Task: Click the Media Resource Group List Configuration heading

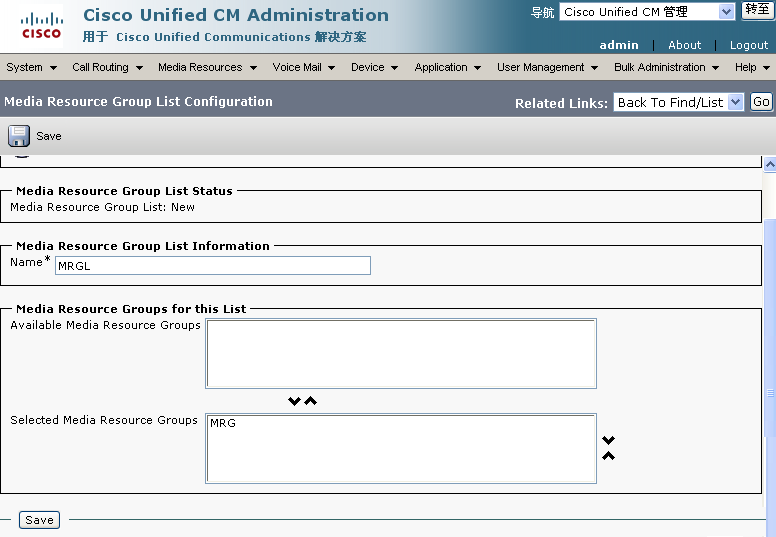Action: 139,101
